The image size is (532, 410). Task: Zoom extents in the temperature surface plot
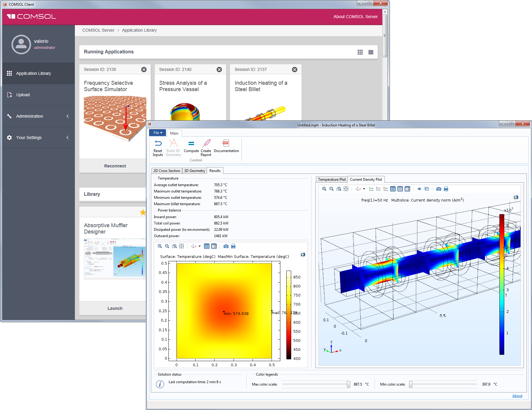point(182,246)
